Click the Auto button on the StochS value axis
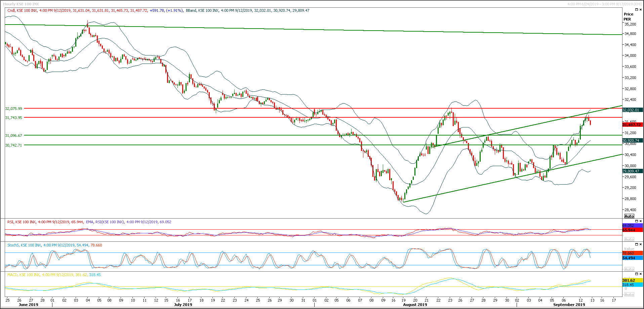 click(x=629, y=269)
